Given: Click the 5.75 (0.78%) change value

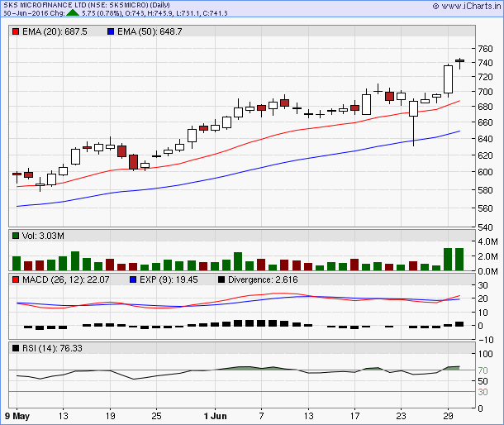Looking at the screenshot, I should 102,13.
